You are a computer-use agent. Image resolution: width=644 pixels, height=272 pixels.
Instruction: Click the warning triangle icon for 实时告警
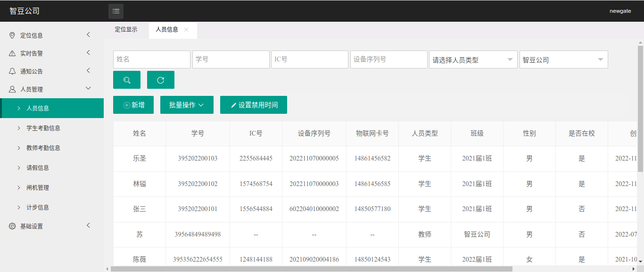tap(12, 53)
